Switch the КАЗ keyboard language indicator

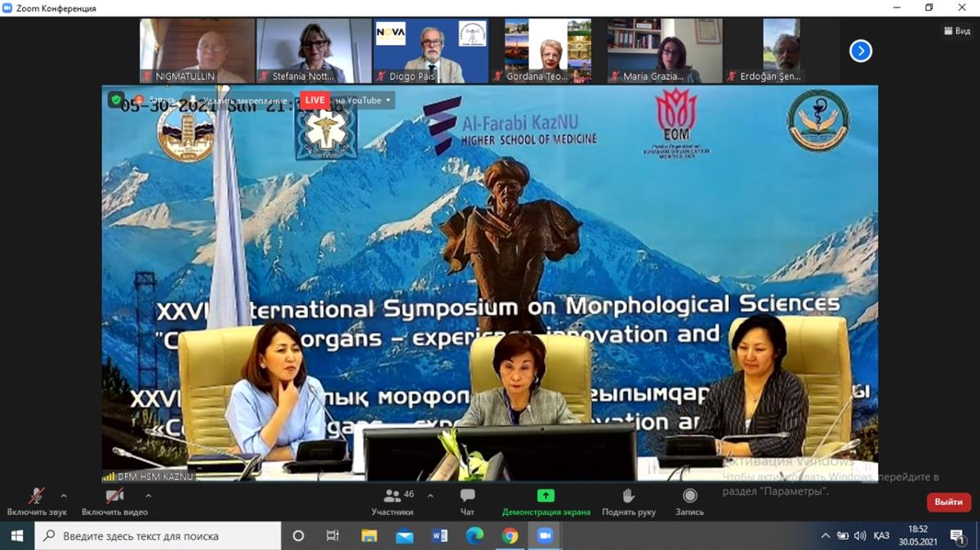point(881,536)
